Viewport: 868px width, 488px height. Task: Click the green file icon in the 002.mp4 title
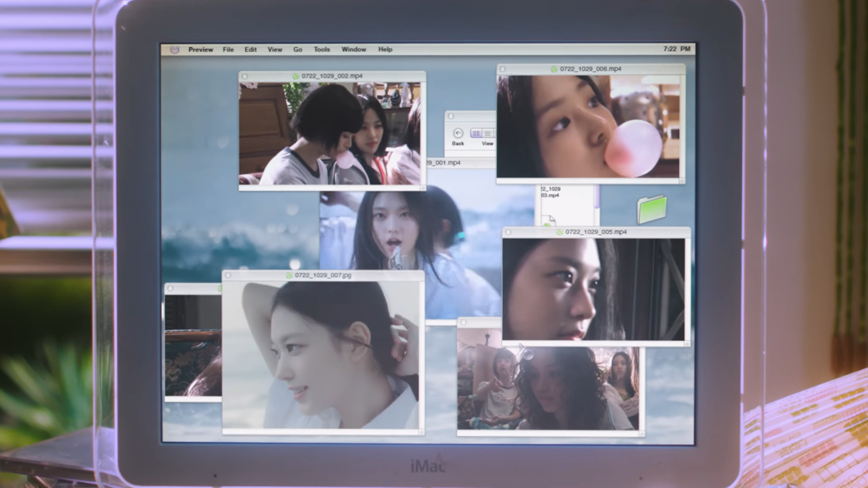(x=296, y=76)
